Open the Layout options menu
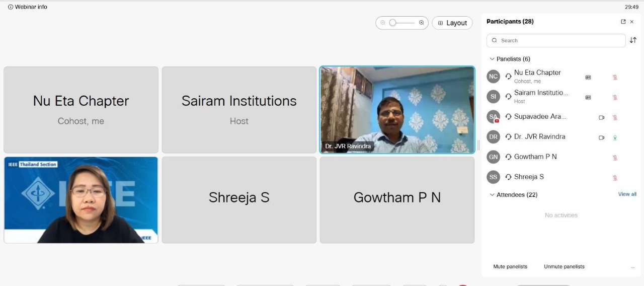 pos(452,23)
